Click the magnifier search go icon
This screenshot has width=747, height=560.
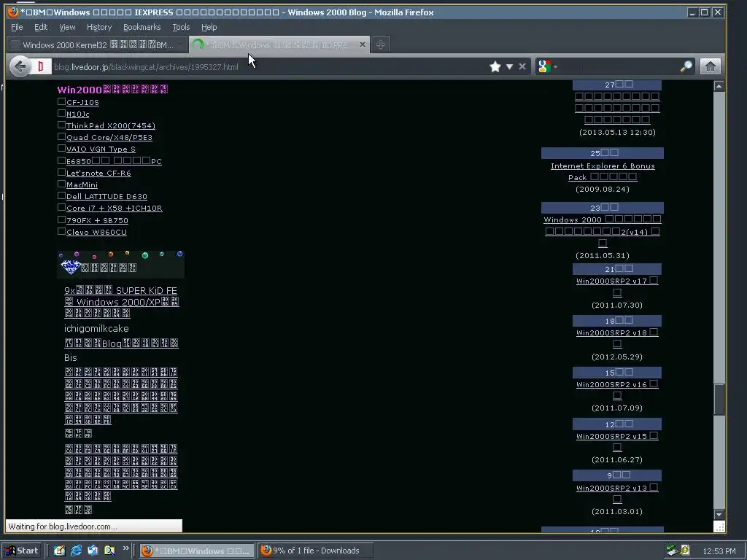(x=686, y=66)
